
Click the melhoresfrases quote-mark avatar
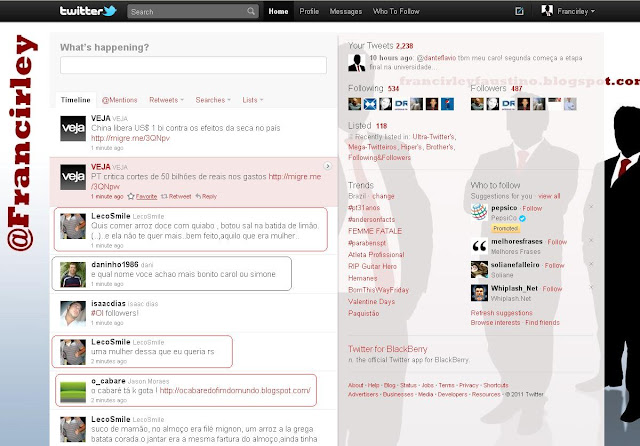tap(479, 246)
